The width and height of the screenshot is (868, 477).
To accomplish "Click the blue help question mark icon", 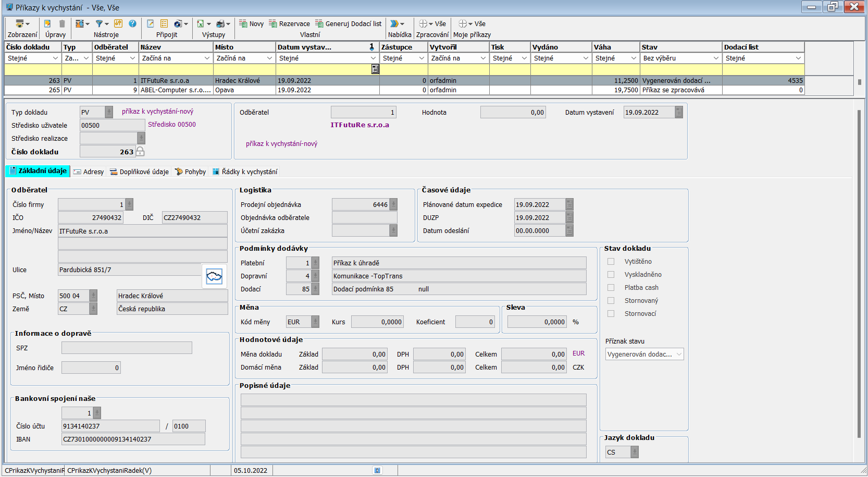I will click(x=132, y=23).
